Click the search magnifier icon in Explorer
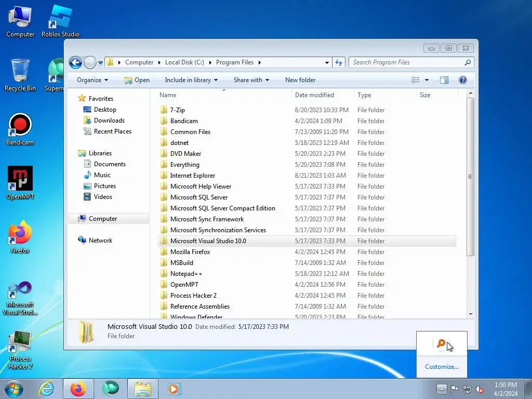532x399 pixels. pyautogui.click(x=468, y=62)
